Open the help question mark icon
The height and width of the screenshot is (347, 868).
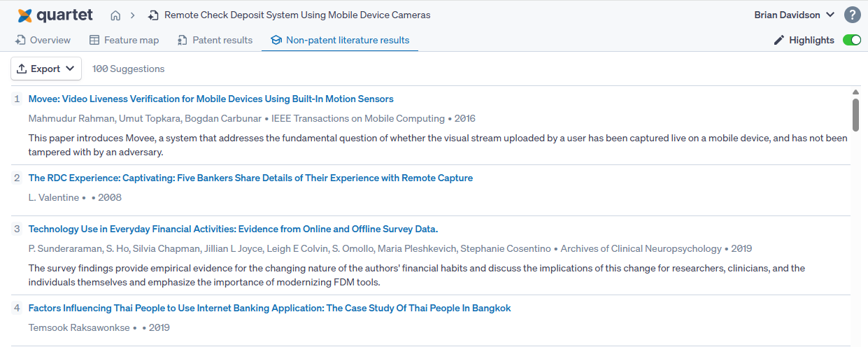[852, 15]
